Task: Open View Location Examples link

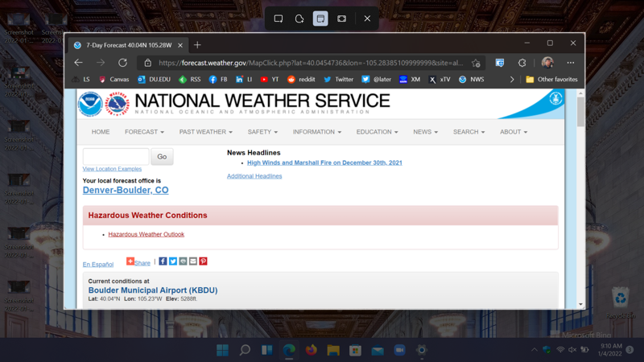Action: point(112,169)
